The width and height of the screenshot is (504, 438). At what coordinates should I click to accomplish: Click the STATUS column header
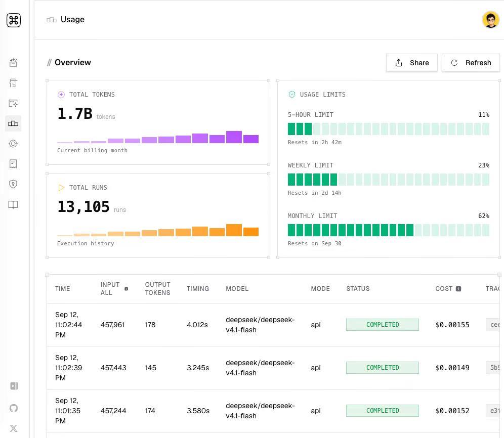tap(358, 289)
